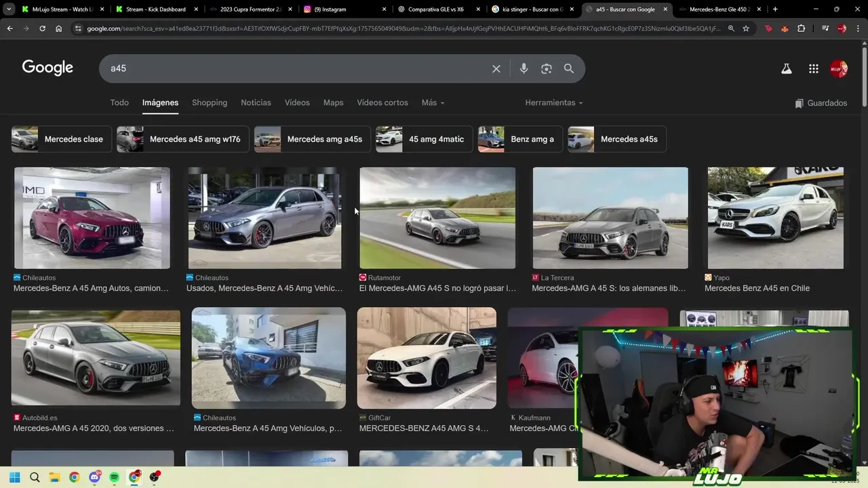Open Spotify from the taskbar

(x=114, y=477)
